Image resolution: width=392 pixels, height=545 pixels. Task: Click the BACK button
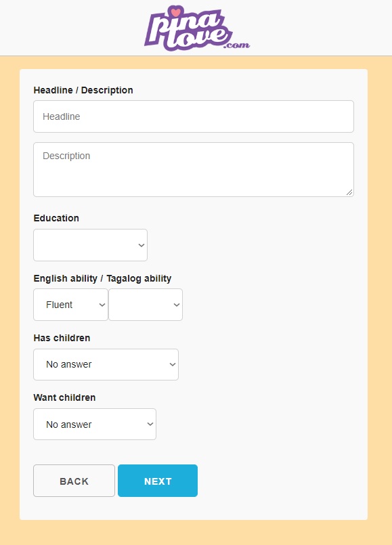(x=74, y=481)
